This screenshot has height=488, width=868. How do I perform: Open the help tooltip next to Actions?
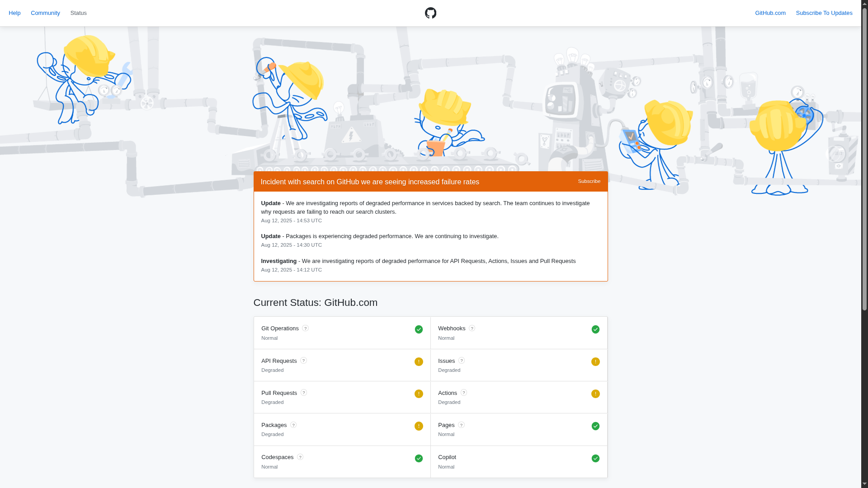[x=463, y=393]
